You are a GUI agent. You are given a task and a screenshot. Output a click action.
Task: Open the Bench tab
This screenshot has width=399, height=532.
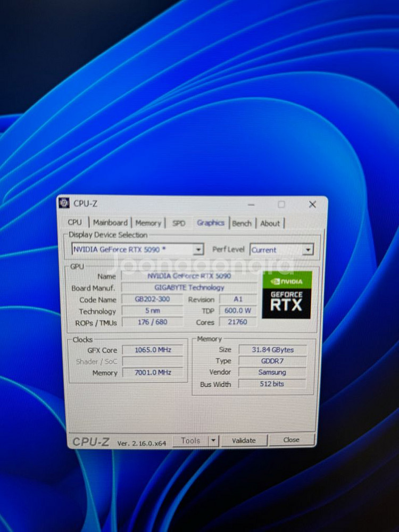tap(242, 223)
